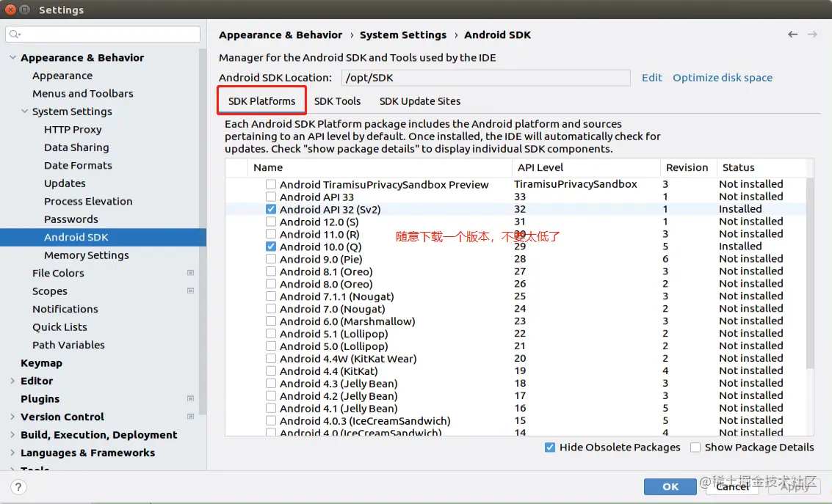The image size is (832, 504).
Task: Click the SDK table vertical scrollbar
Action: pos(810,273)
